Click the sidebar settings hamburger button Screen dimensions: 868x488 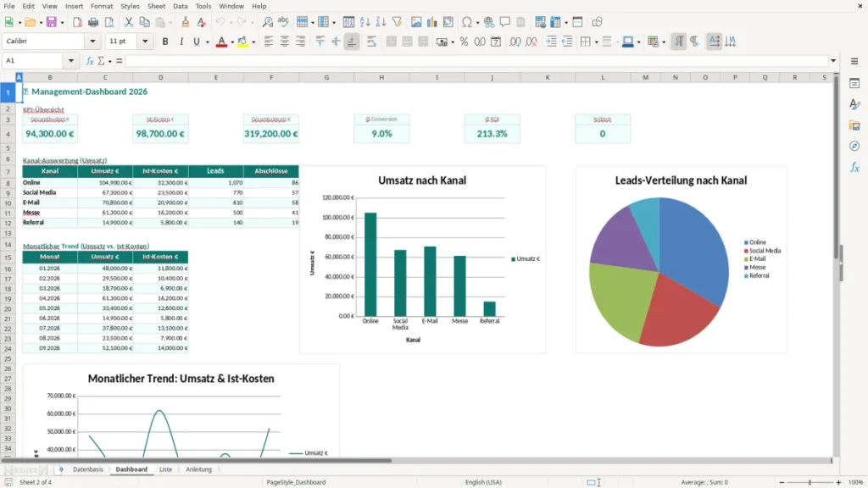point(854,61)
